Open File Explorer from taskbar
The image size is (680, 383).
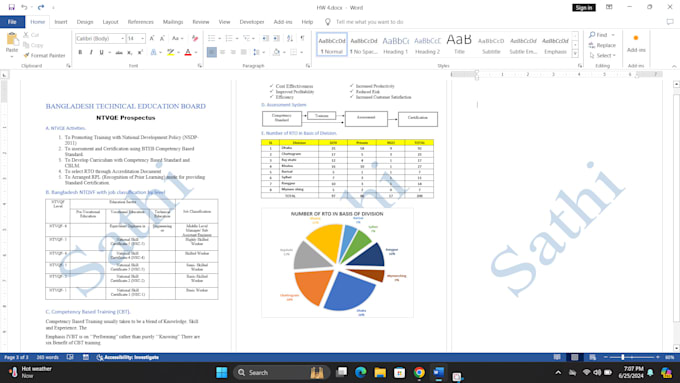click(x=380, y=373)
